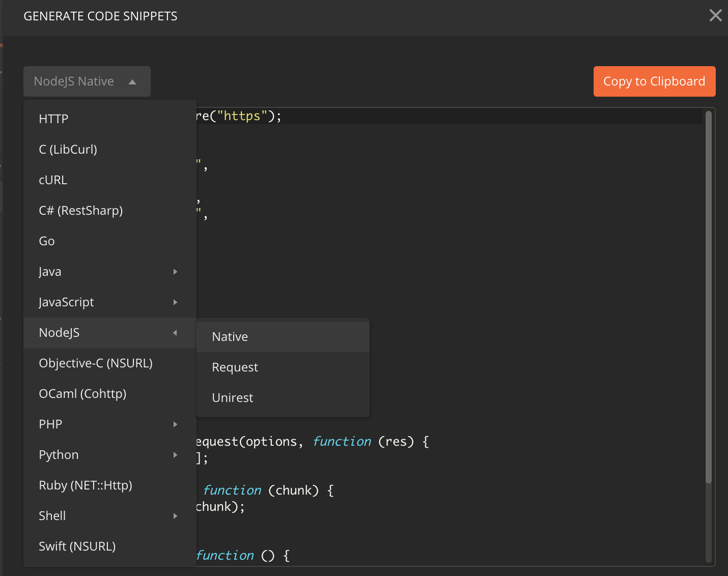Expand the Python submenu arrow

[x=175, y=455]
